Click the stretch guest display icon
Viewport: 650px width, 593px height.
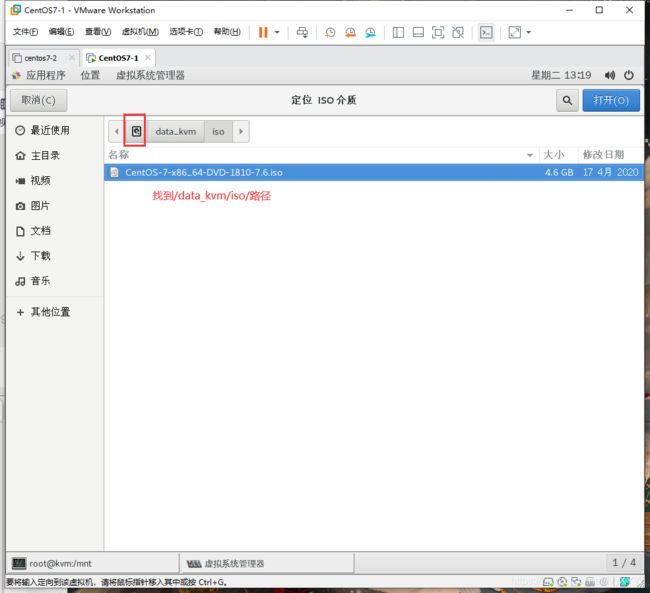point(514,32)
